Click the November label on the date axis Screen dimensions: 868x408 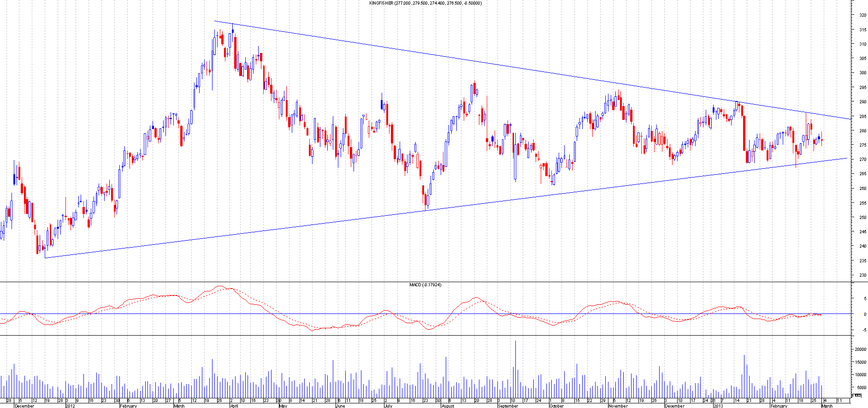tap(618, 406)
